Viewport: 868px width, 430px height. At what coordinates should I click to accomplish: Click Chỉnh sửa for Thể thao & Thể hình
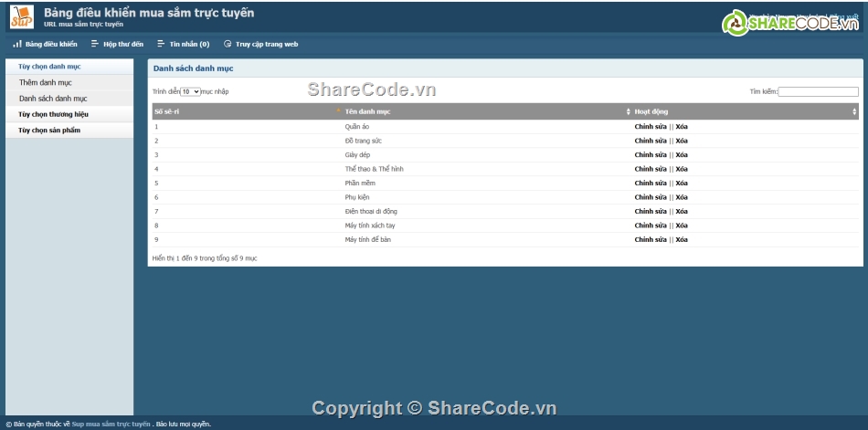pyautogui.click(x=651, y=169)
